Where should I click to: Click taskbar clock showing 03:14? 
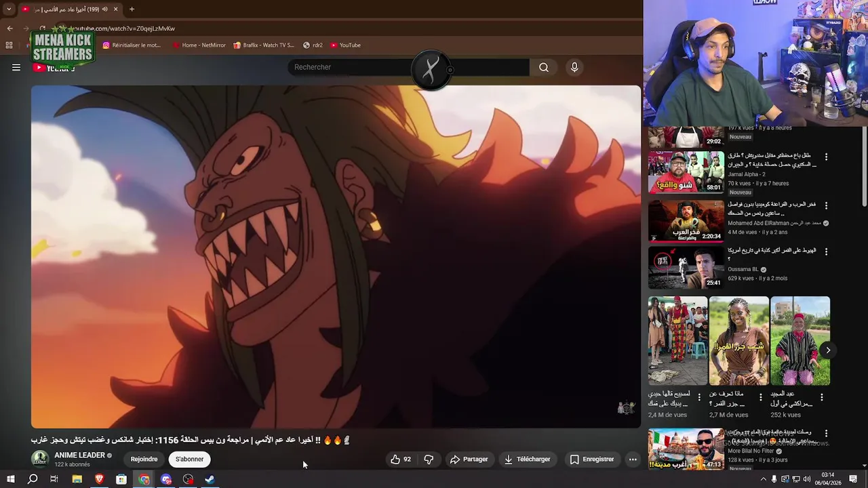pyautogui.click(x=828, y=479)
